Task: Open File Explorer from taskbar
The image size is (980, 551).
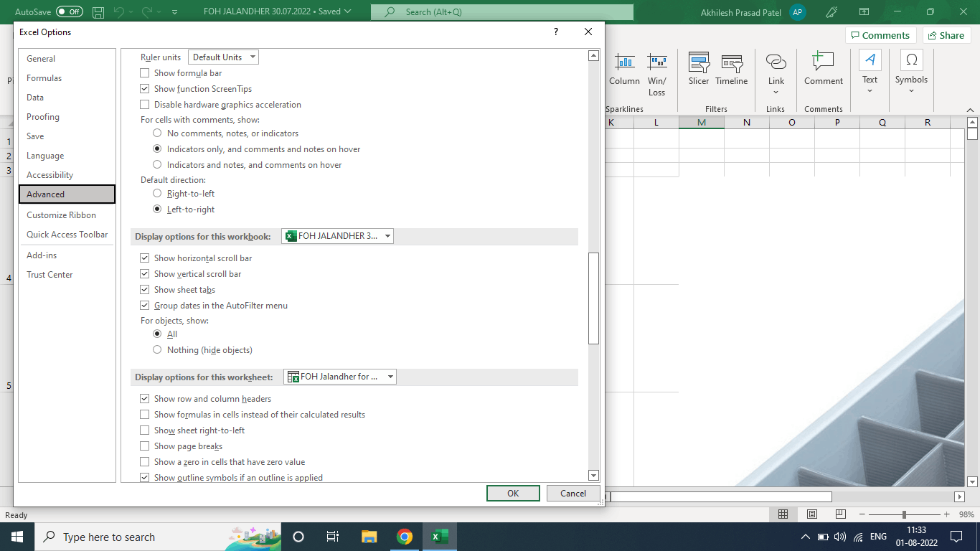Action: click(x=369, y=537)
